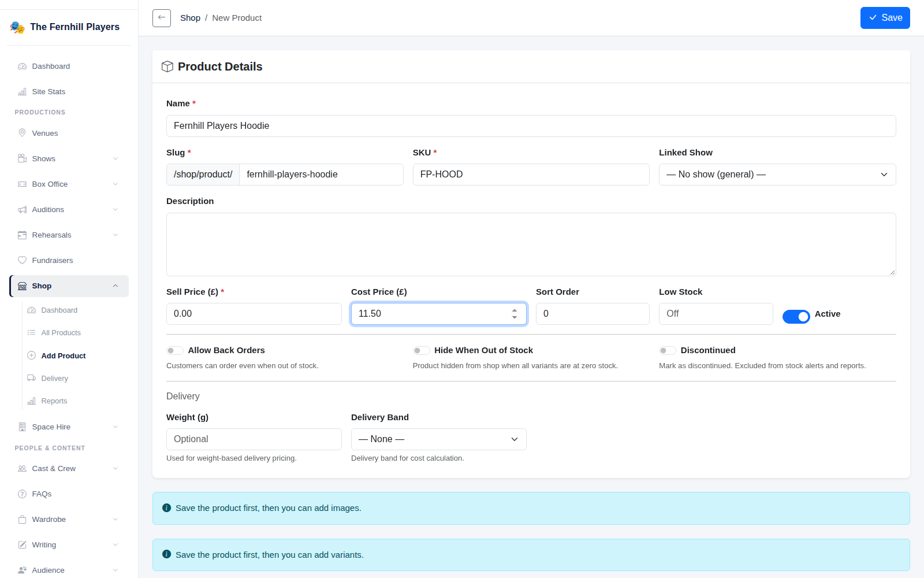924x578 pixels.
Task: Click the Rehearsals calendar icon
Action: click(x=23, y=235)
